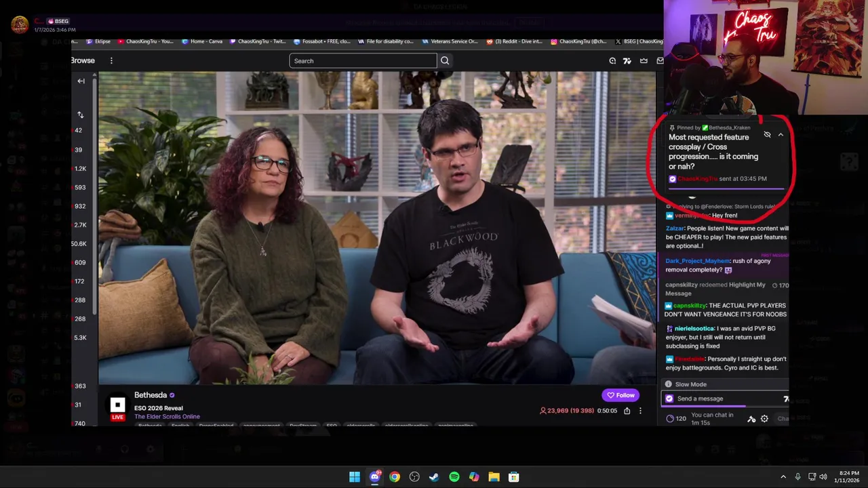The width and height of the screenshot is (868, 488).
Task: Click the video stream player
Action: (377, 228)
